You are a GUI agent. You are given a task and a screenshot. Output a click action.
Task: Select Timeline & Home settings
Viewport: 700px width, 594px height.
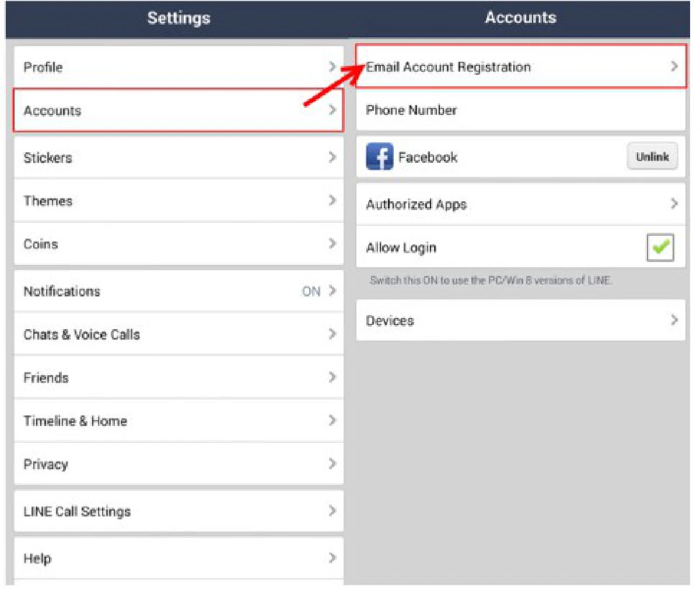click(x=178, y=421)
